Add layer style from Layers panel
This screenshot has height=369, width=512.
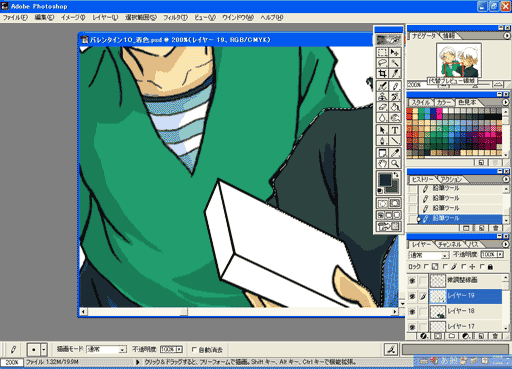pos(424,336)
